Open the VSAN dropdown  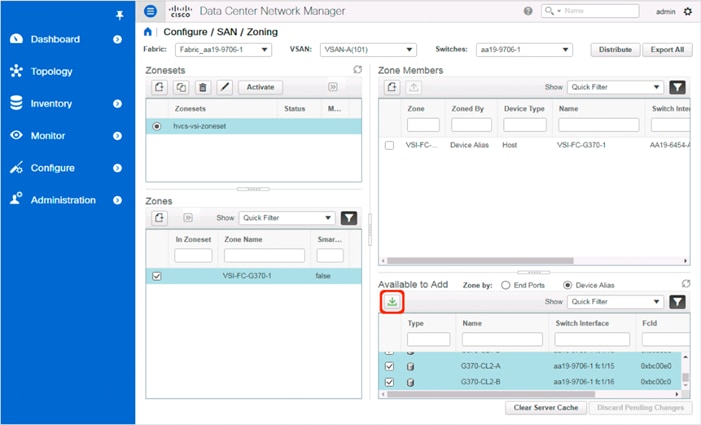tap(368, 50)
